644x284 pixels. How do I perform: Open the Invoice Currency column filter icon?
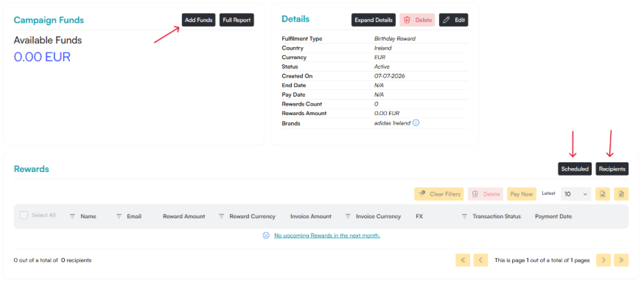[x=348, y=216]
